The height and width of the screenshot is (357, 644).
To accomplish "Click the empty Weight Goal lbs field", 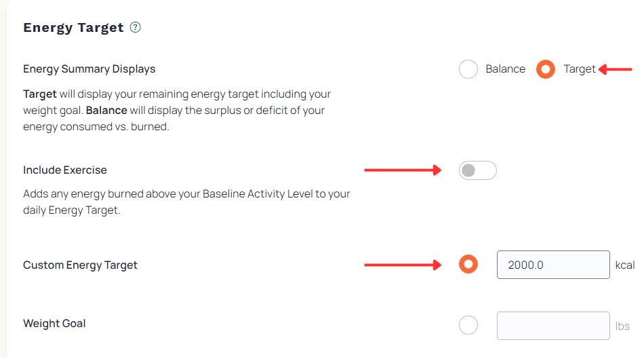I will point(553,326).
